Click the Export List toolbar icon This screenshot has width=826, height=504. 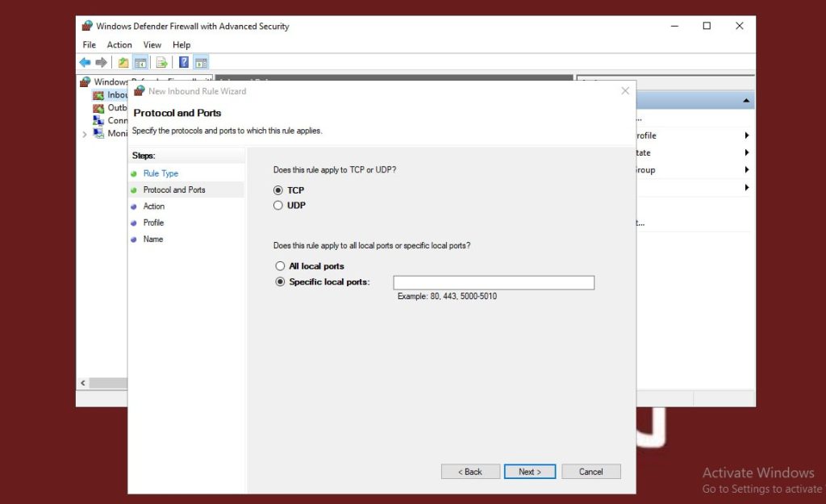click(x=161, y=63)
